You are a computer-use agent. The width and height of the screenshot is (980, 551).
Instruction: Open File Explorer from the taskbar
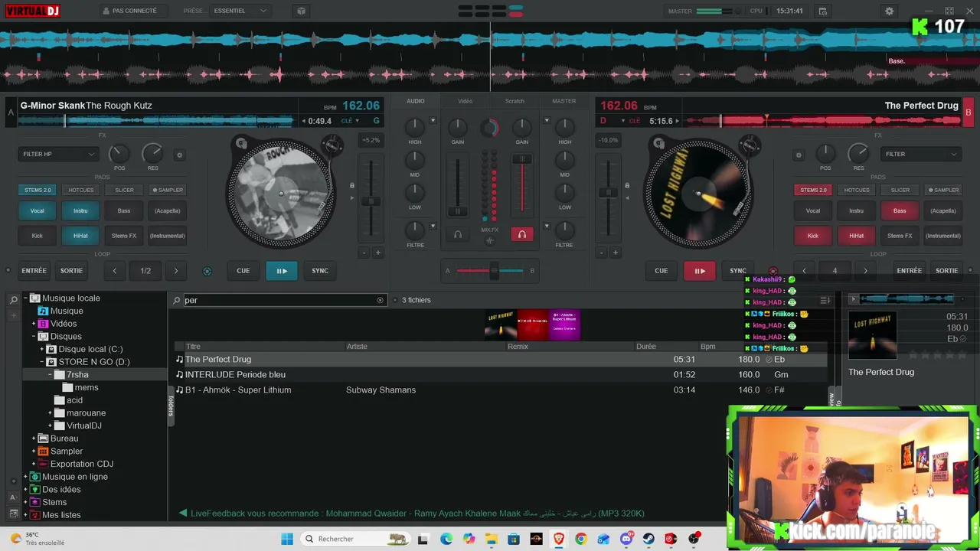point(491,539)
